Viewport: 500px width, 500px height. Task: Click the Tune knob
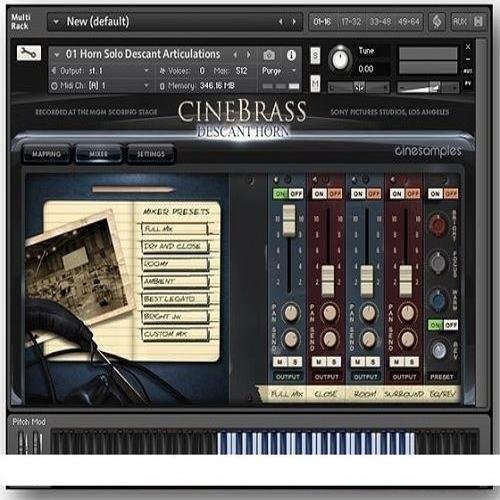pos(340,59)
